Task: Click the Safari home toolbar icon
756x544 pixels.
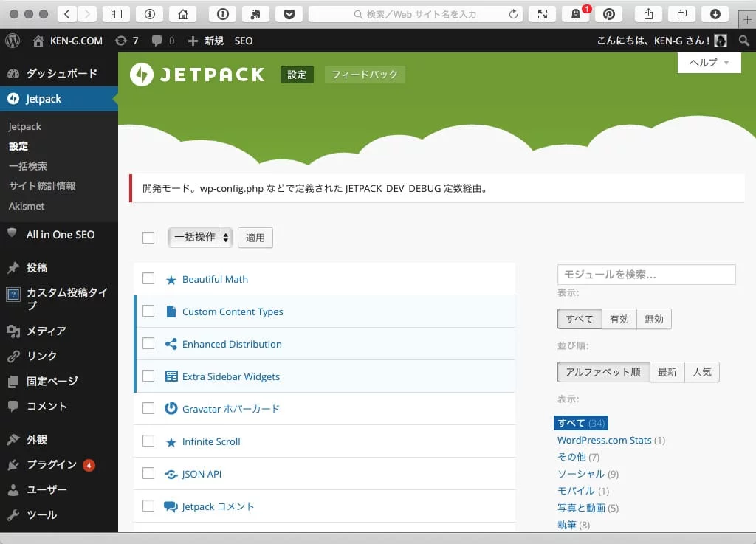Action: (183, 14)
